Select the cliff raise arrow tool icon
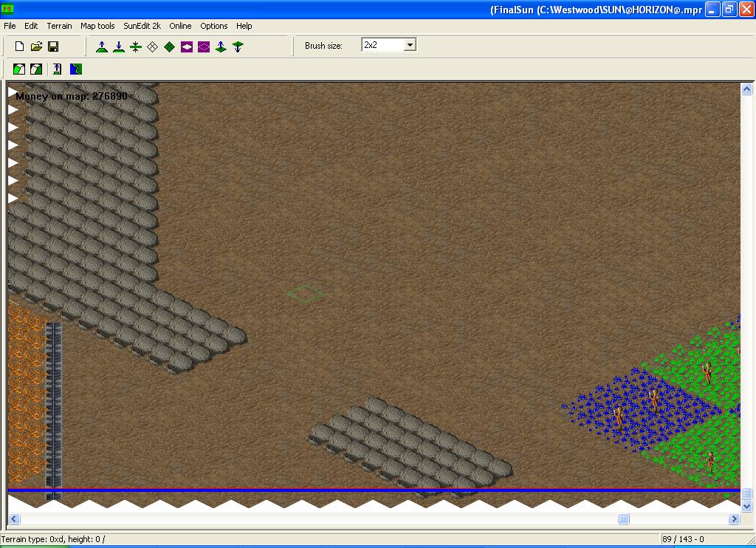Screen dimensions: 756x548 click(x=57, y=69)
